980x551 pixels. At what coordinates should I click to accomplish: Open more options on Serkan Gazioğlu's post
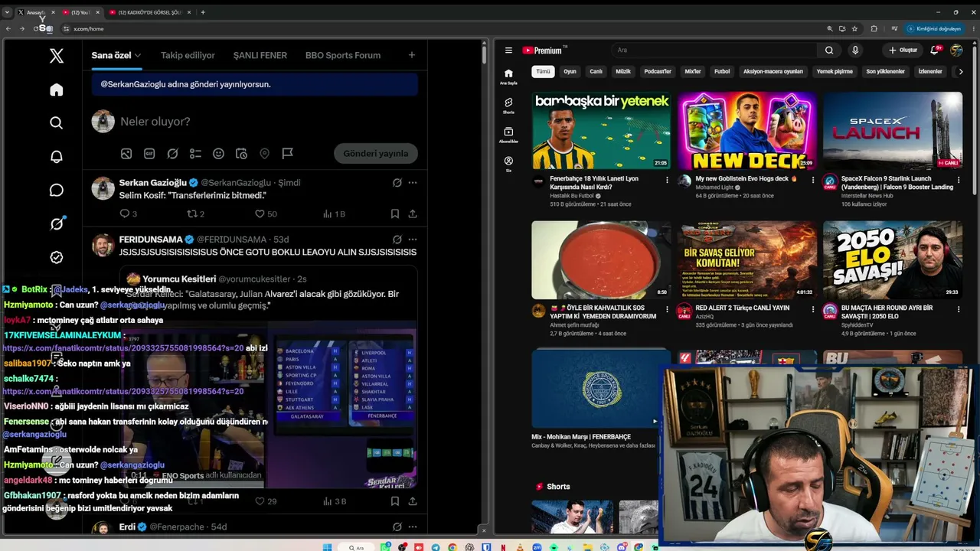[412, 183]
